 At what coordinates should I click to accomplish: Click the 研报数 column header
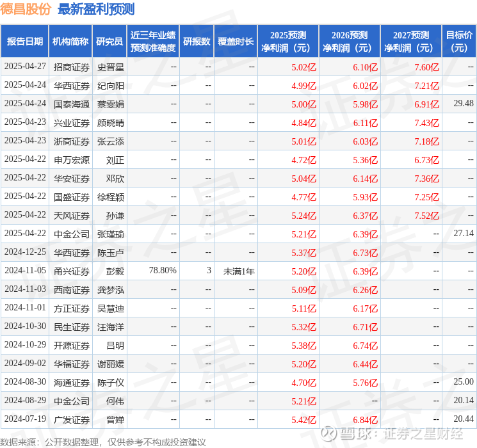click(197, 42)
